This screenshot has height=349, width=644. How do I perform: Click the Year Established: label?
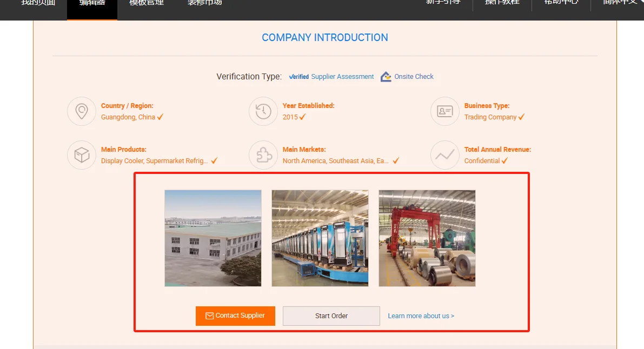click(x=308, y=106)
